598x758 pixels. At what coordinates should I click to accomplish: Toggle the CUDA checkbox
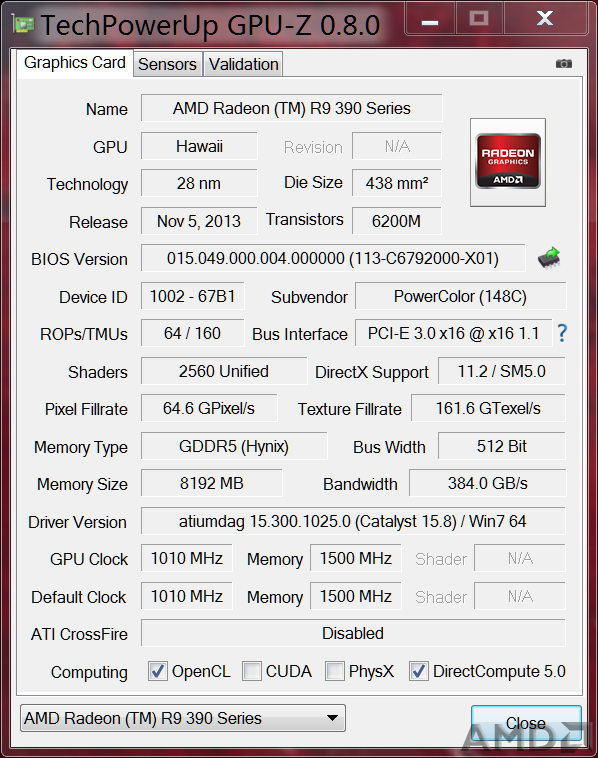(251, 671)
